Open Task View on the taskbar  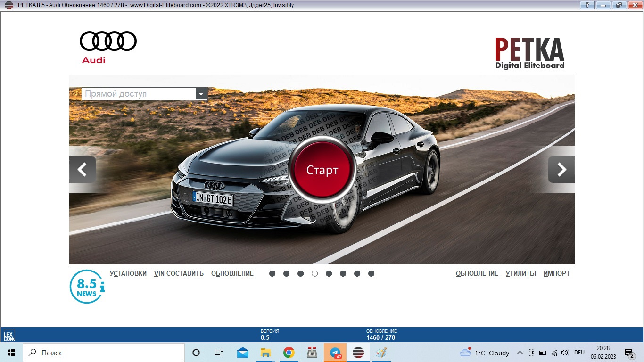click(x=219, y=353)
